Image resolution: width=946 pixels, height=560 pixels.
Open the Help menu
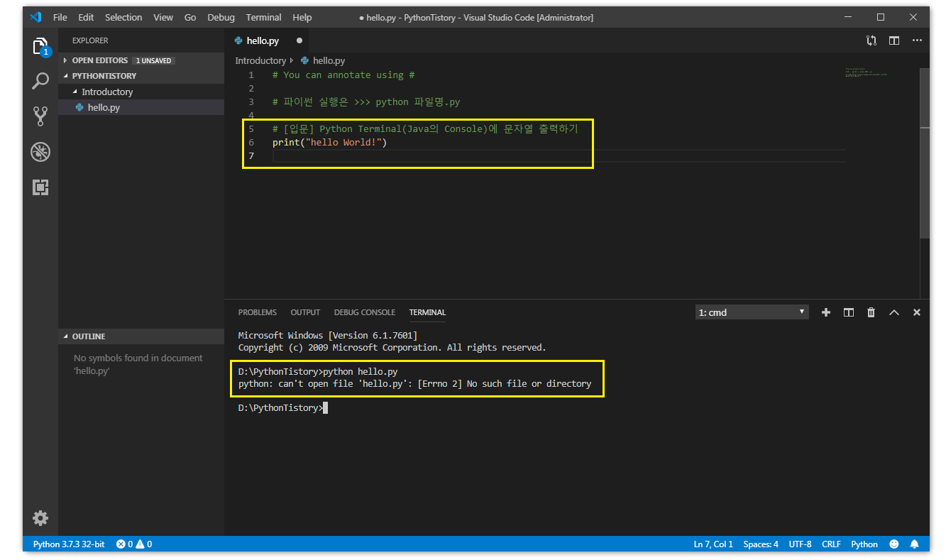pyautogui.click(x=302, y=17)
